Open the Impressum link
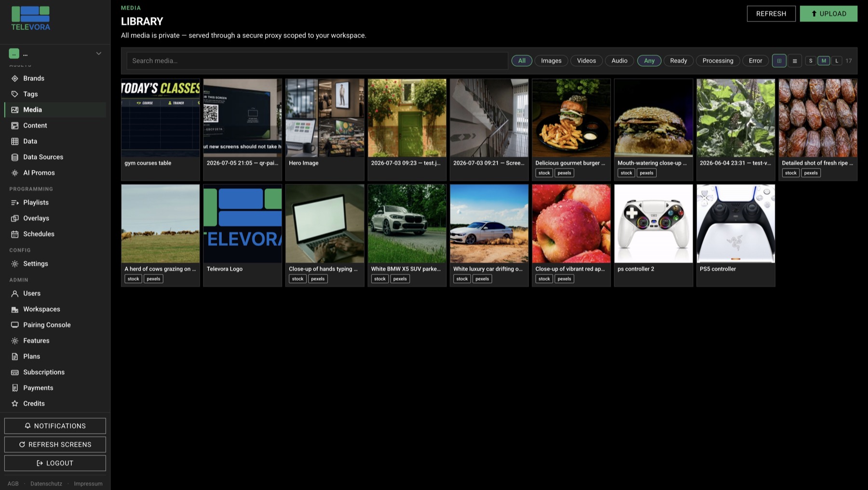 (88, 484)
